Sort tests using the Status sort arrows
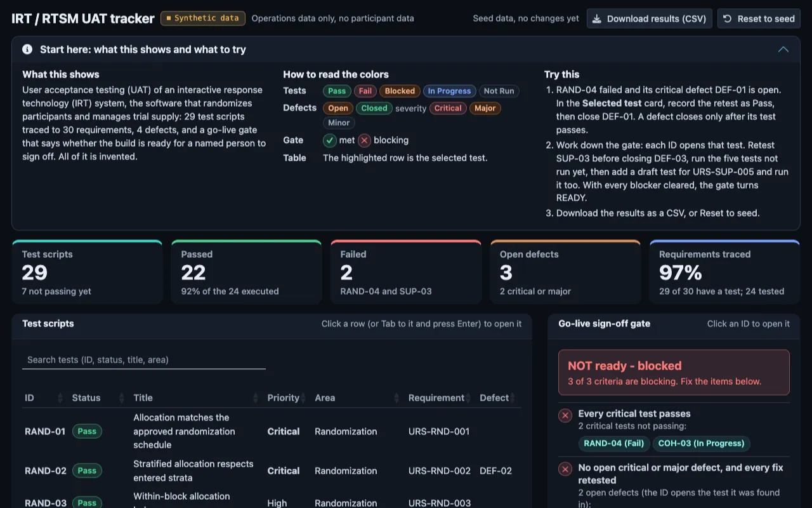The width and height of the screenshot is (812, 508). pyautogui.click(x=122, y=398)
